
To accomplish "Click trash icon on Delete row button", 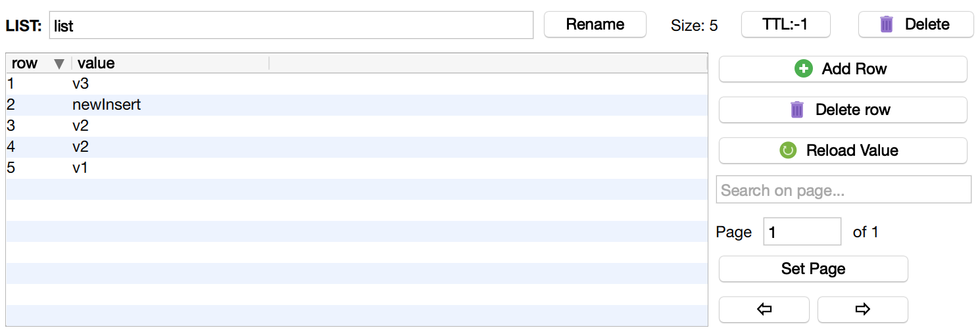I will point(797,110).
